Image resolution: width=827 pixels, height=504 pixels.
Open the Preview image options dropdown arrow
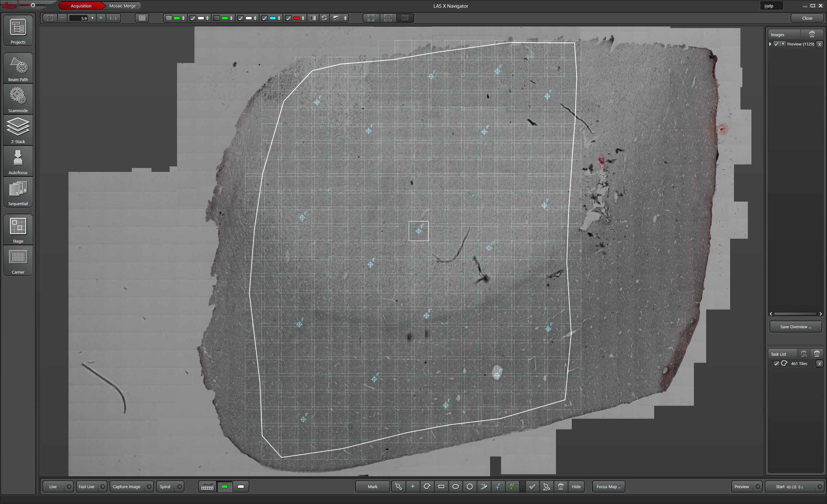pos(783,44)
